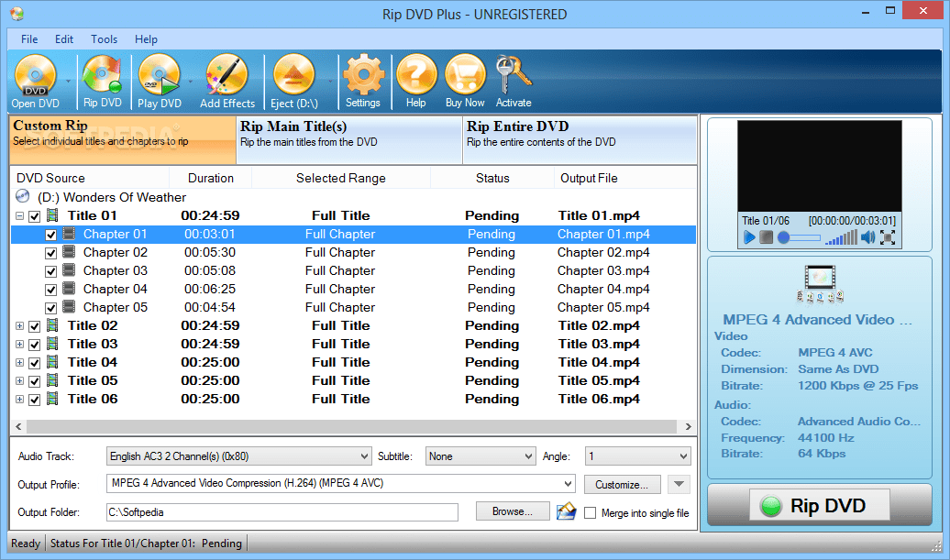Switch to Rip Entire DVD tab
950x560 pixels.
(580, 140)
